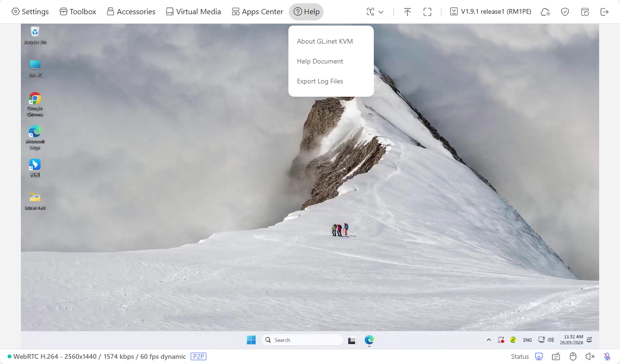
Task: Open the Apps Center menu
Action: pos(258,12)
